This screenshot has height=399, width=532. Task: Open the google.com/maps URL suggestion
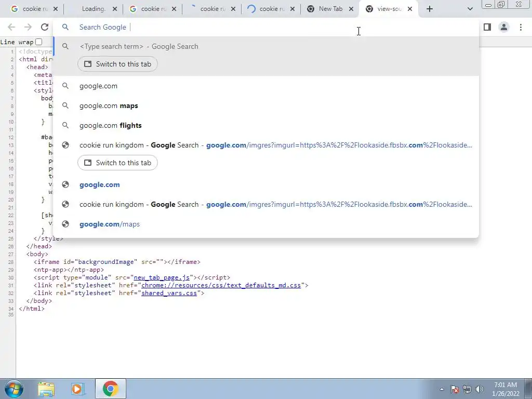(265, 224)
